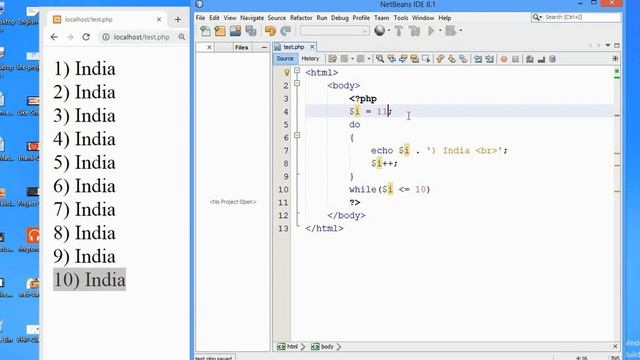The height and width of the screenshot is (360, 640).
Task: Click the Last Edit icon in editor toolbar
Action: pyautogui.click(x=333, y=59)
